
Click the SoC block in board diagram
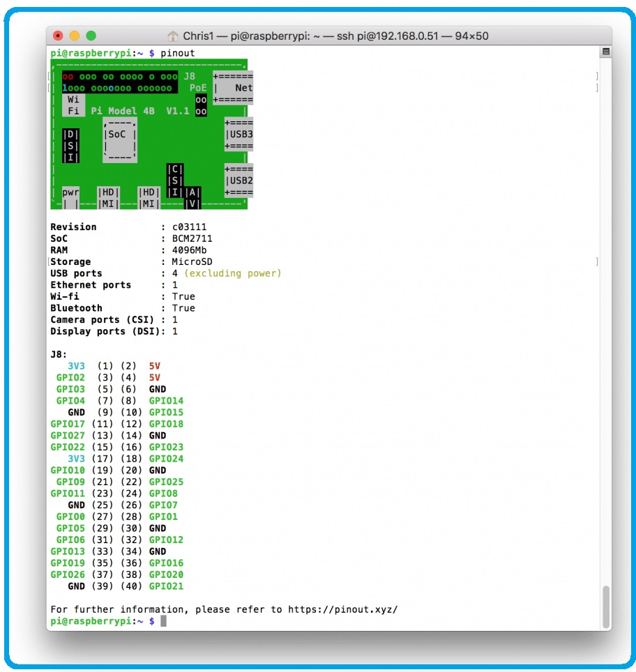[x=120, y=139]
